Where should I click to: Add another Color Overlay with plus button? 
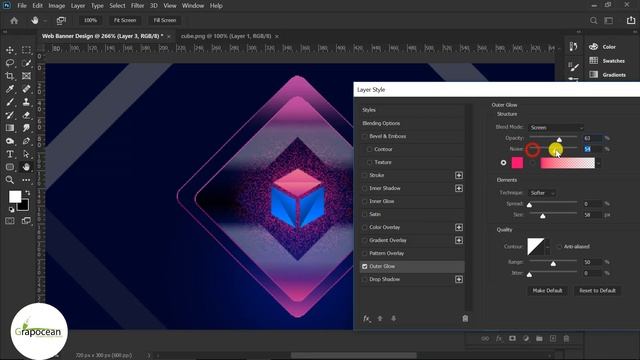coord(459,227)
